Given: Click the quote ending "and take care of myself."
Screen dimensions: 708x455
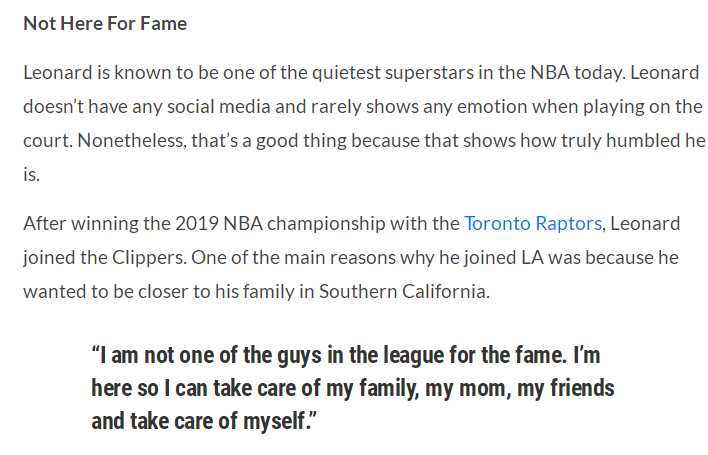Looking at the screenshot, I should pyautogui.click(x=204, y=421).
